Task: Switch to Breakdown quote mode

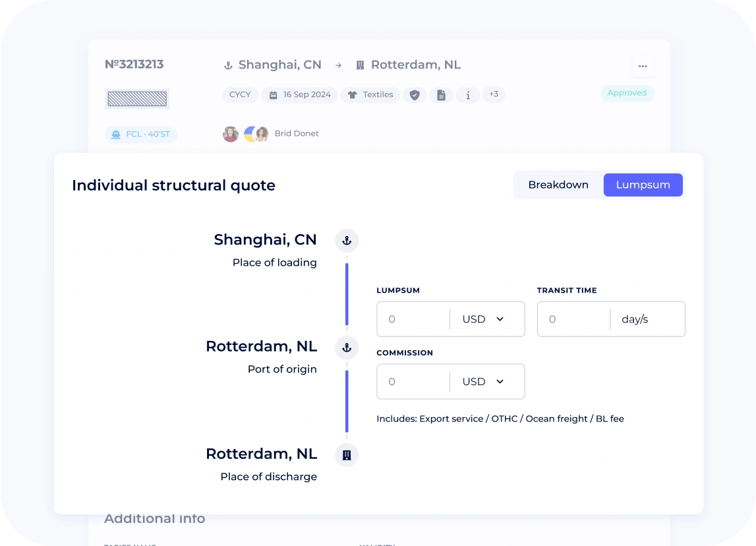Action: tap(558, 185)
